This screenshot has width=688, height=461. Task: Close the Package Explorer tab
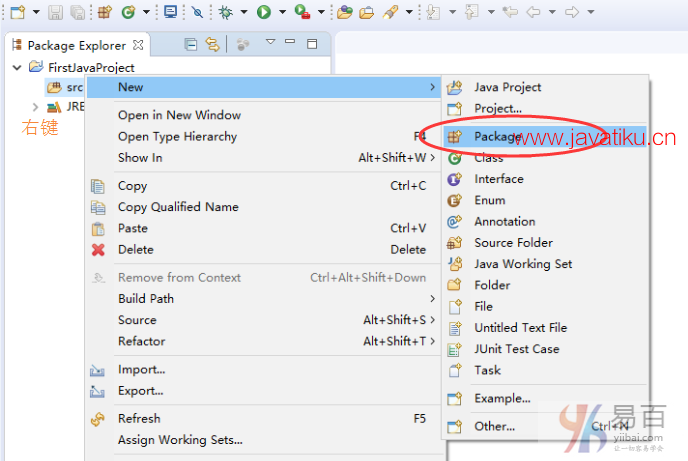click(x=139, y=44)
